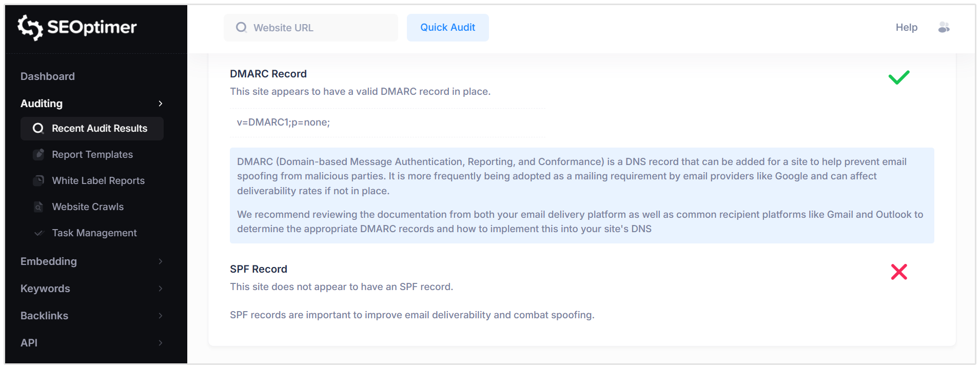Screen dimensions: 980x369
Task: Select the Backlinks menu item
Action: click(x=44, y=316)
